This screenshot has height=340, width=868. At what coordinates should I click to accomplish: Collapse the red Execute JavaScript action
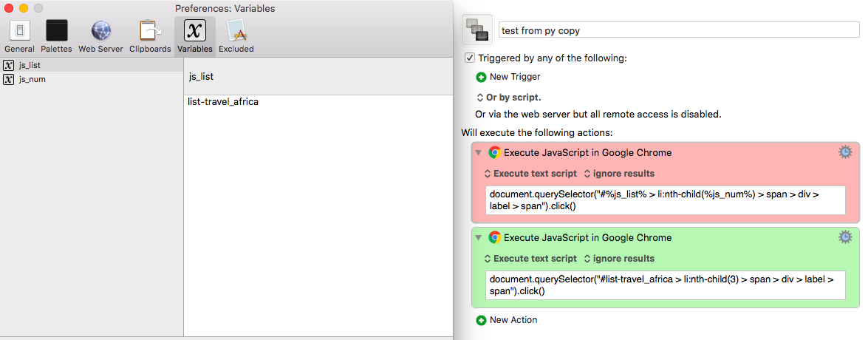tap(479, 152)
